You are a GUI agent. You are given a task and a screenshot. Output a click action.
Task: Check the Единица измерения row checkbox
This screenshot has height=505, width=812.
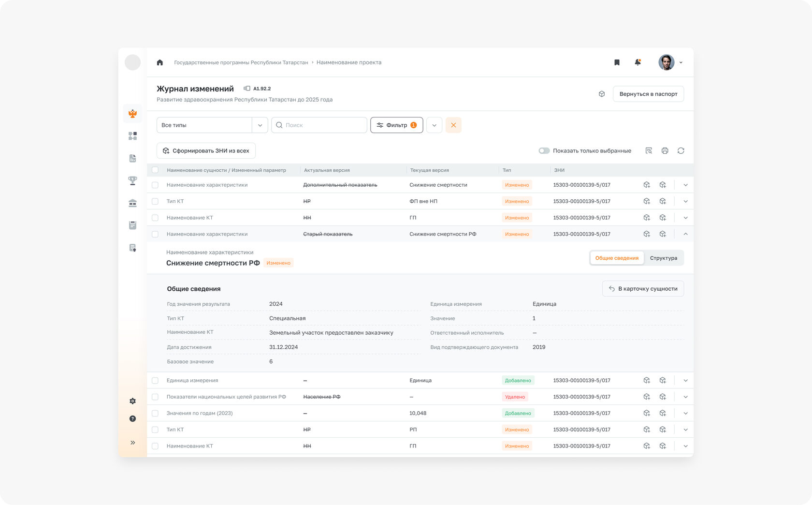coord(155,381)
